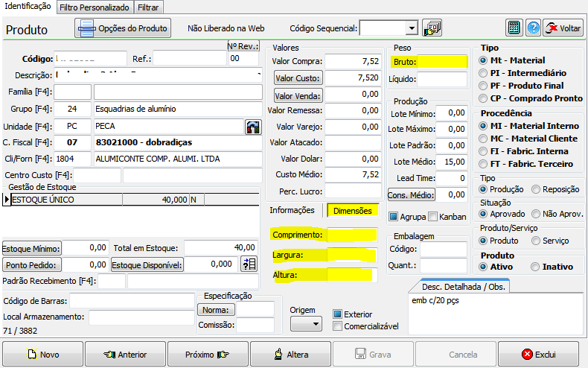
Task: Switch to the Filtro Personalizado tab
Action: pyautogui.click(x=94, y=7)
